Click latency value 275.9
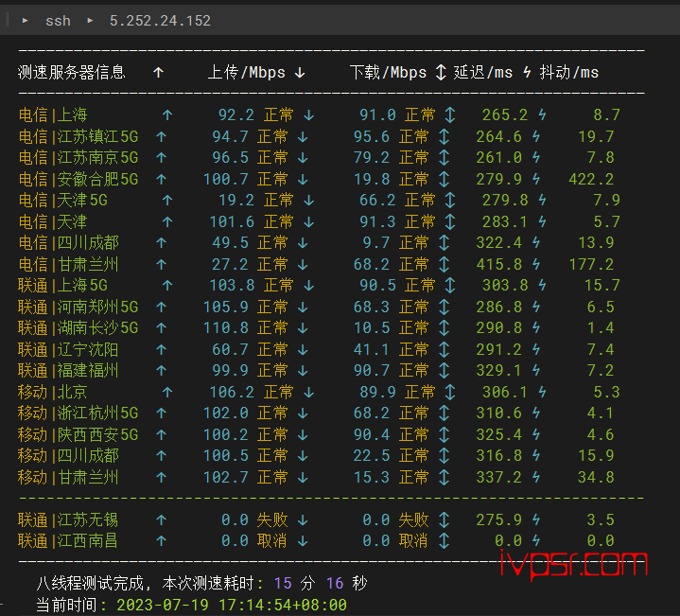 (x=498, y=519)
